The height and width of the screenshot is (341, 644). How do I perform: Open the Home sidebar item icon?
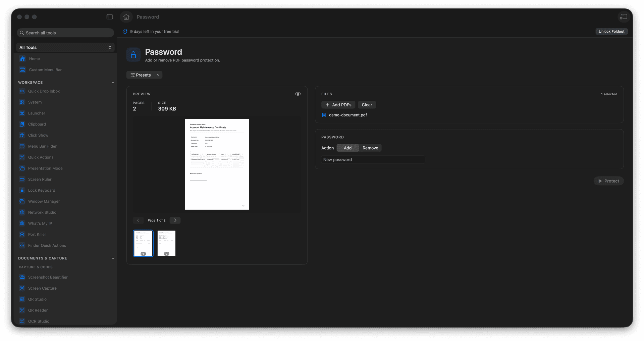click(22, 59)
